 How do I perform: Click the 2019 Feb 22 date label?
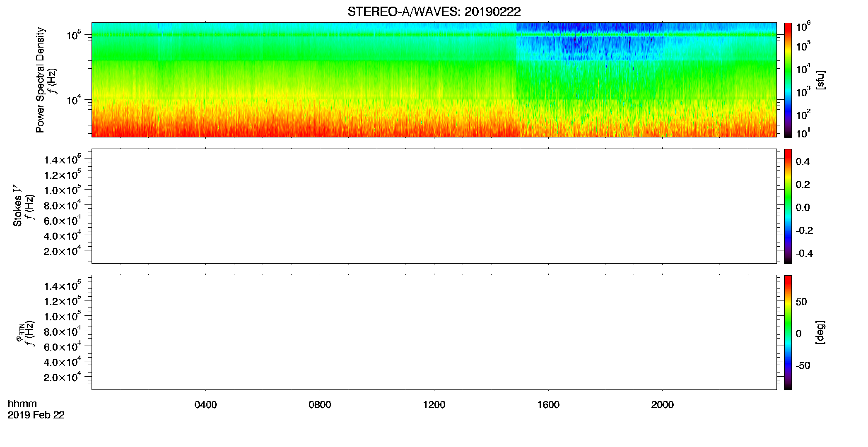pos(36,415)
